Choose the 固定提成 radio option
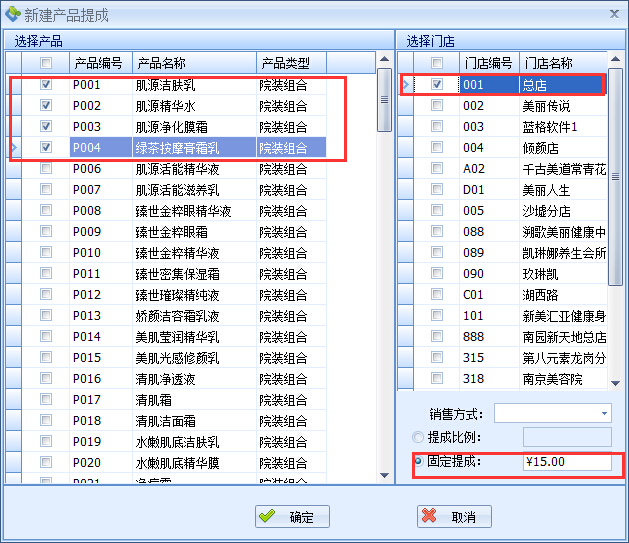The height and width of the screenshot is (543, 629). coord(417,462)
